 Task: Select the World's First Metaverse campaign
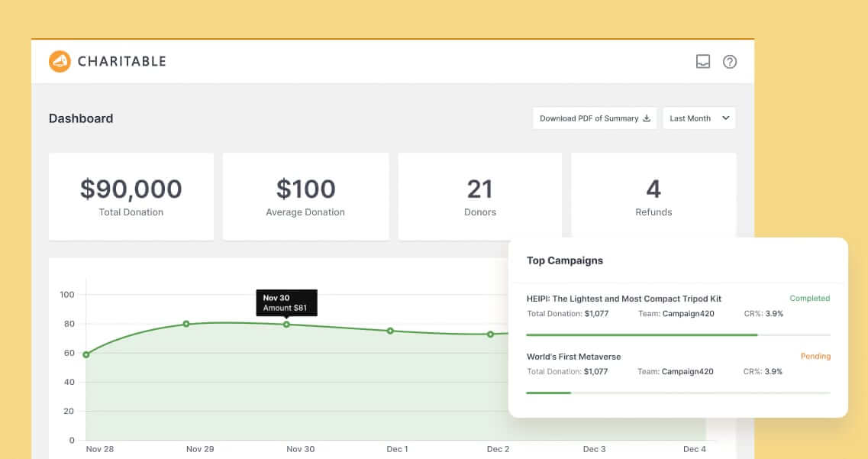pyautogui.click(x=573, y=356)
